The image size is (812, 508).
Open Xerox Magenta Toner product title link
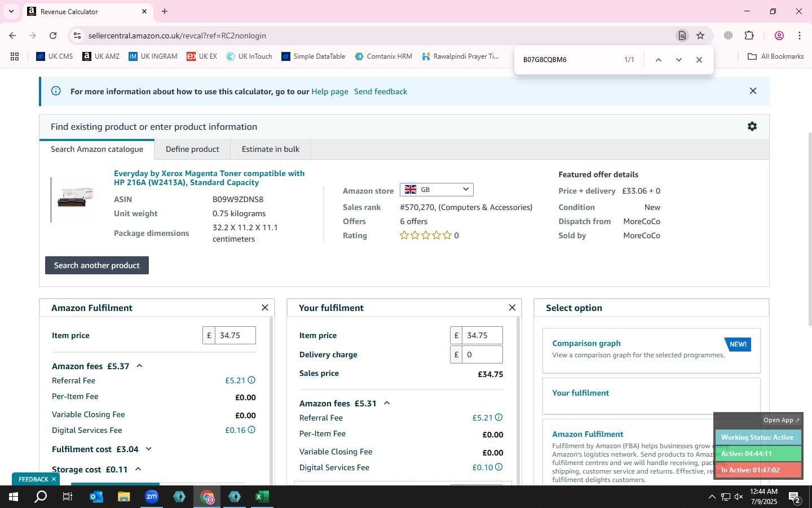point(209,178)
